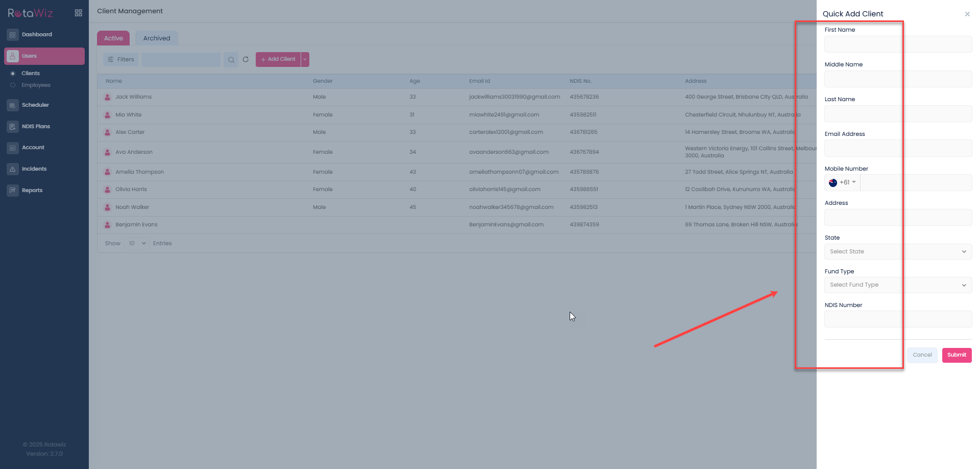Toggle sidebar grid icon near logo
Viewport: 980px width, 469px height.
click(x=78, y=13)
